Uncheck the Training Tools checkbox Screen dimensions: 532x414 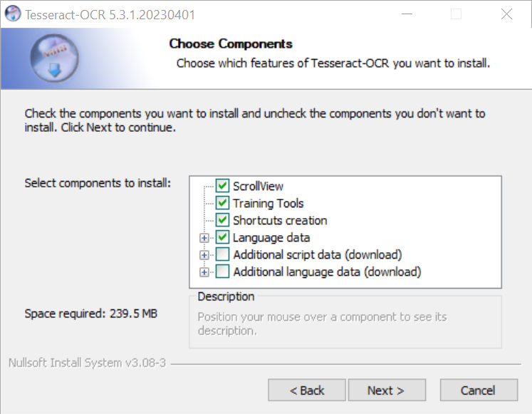pyautogui.click(x=222, y=203)
